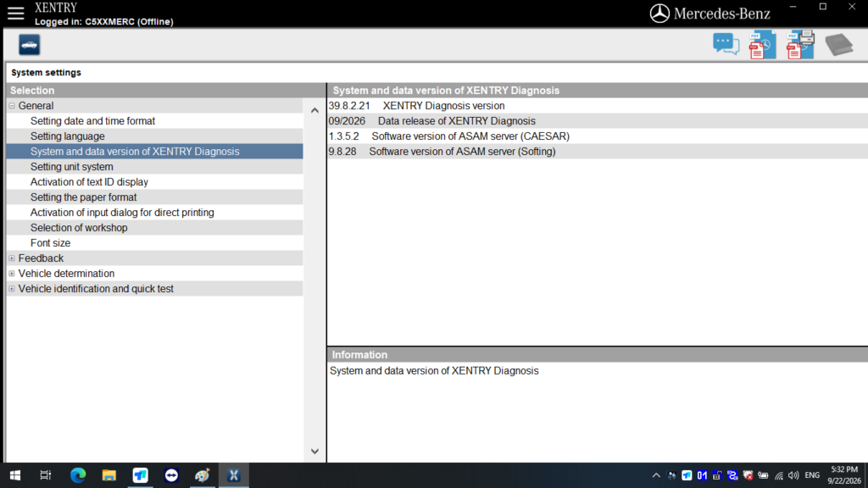Open File Explorer from the taskbar
Viewport: 868px width, 488px height.
[109, 475]
